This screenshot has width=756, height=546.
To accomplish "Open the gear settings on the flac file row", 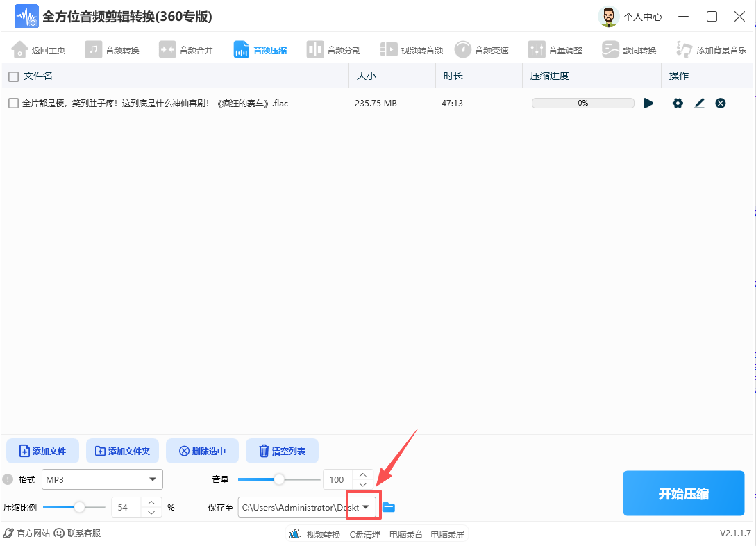I will (x=677, y=103).
